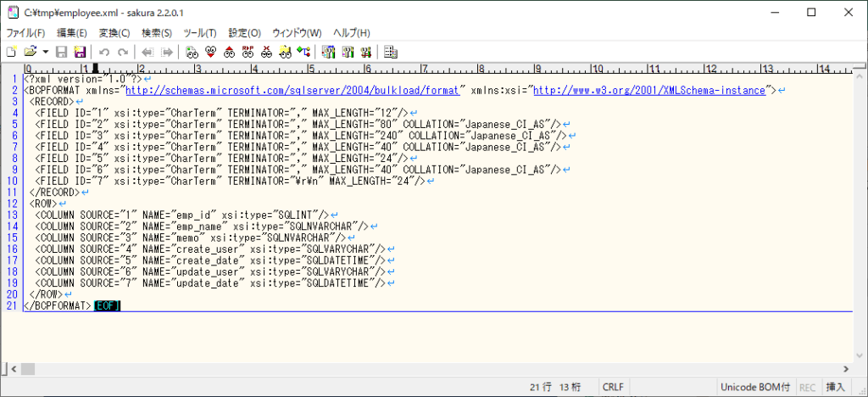
Task: Open ヘルプ(H) menu
Action: click(x=352, y=33)
